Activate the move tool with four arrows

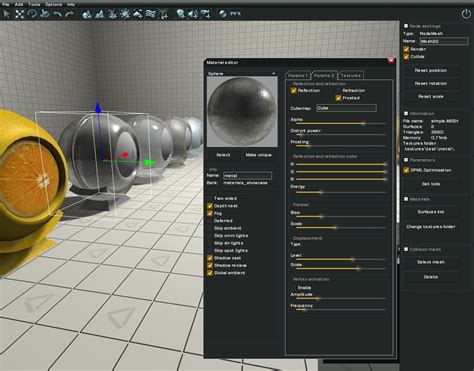coord(19,14)
